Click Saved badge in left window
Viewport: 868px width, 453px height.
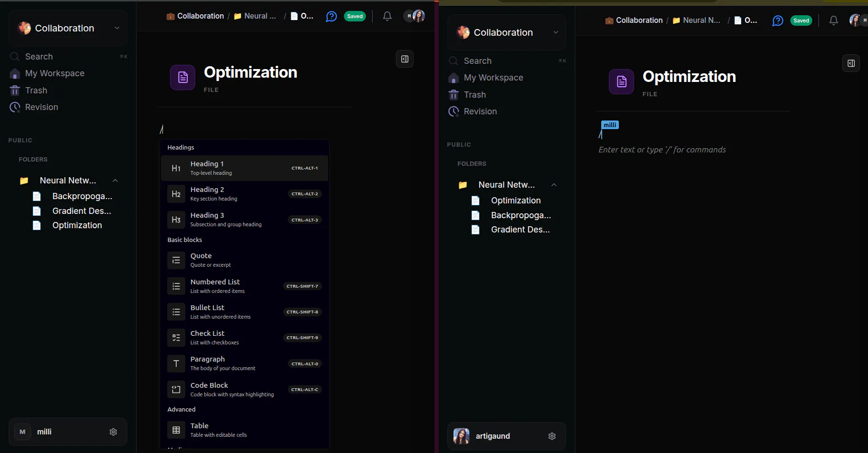(355, 16)
